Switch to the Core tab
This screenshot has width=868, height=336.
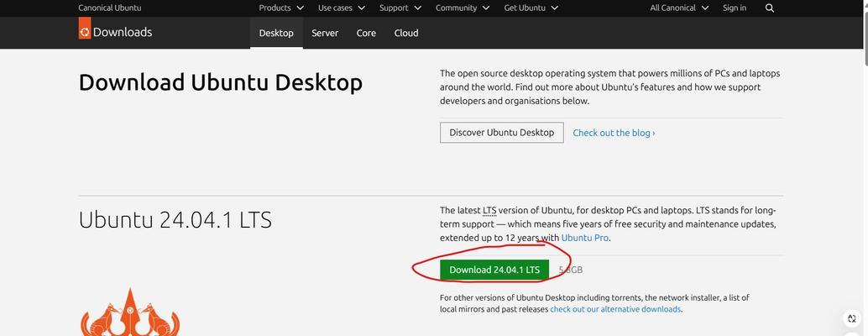click(366, 34)
